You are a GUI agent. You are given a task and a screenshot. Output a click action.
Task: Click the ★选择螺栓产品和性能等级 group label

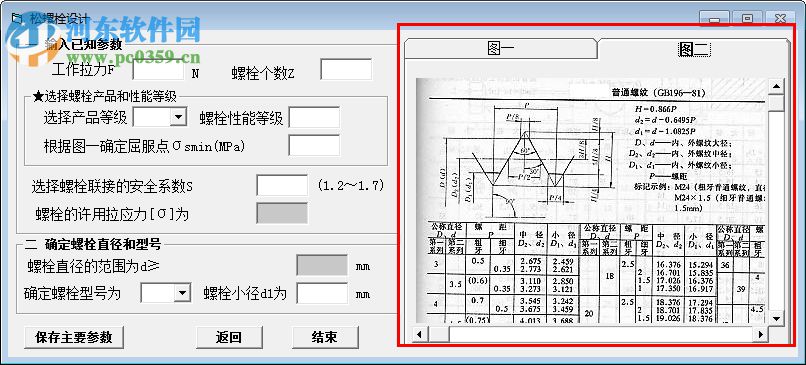click(x=105, y=96)
